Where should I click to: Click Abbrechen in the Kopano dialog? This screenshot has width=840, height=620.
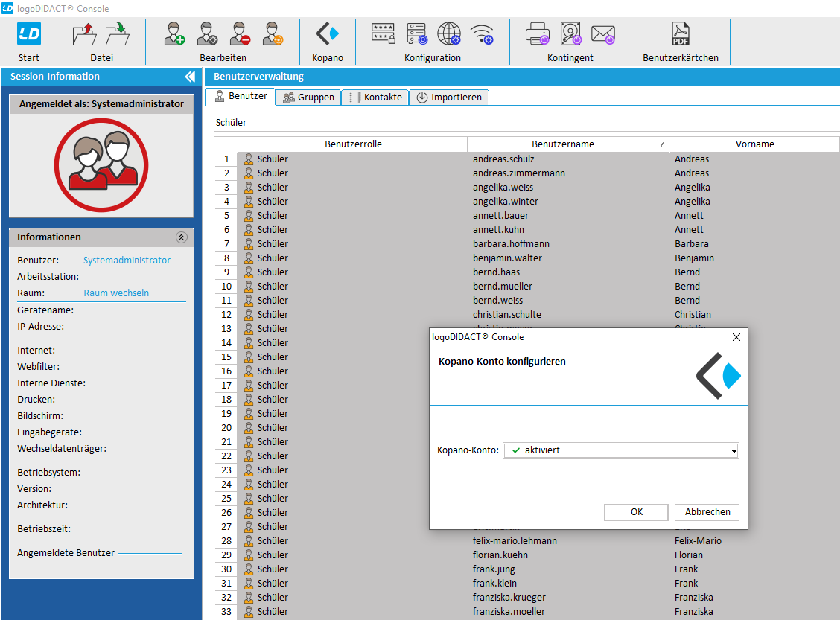(707, 512)
